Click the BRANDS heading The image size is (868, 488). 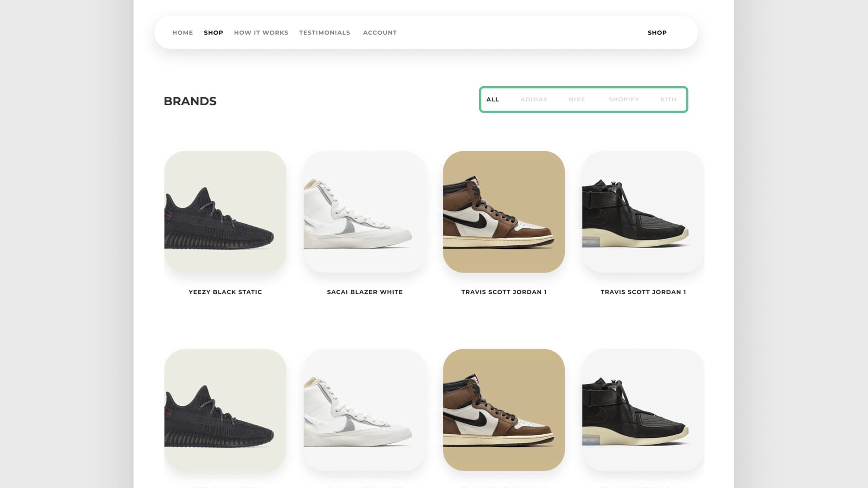point(190,101)
